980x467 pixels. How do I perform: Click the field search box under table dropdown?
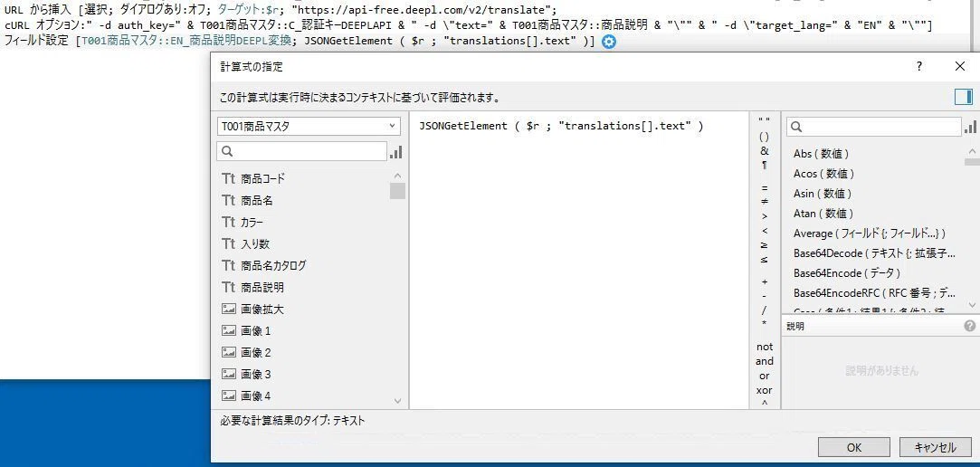click(302, 151)
